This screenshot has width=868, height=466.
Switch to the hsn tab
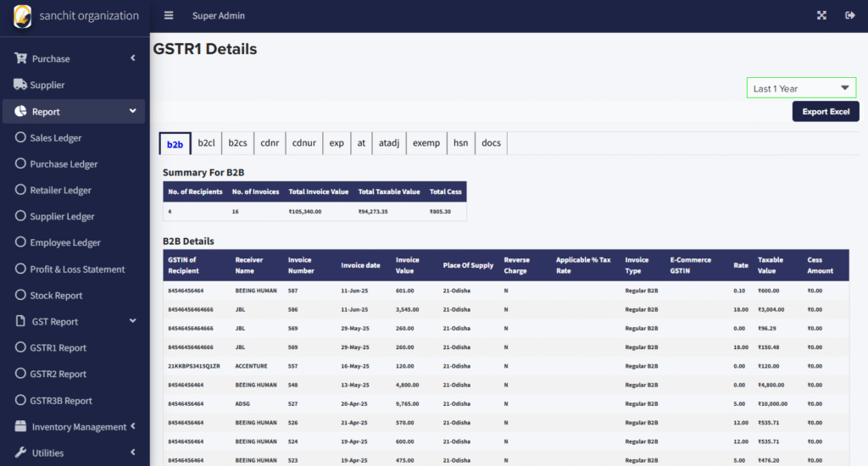pos(460,143)
